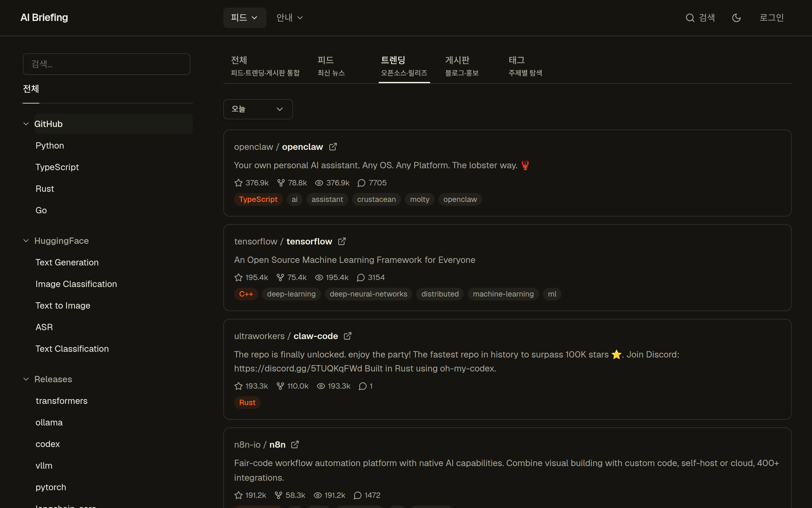Image resolution: width=812 pixels, height=508 pixels.
Task: Click the TypeScript language tag on openclaw
Action: (259, 200)
